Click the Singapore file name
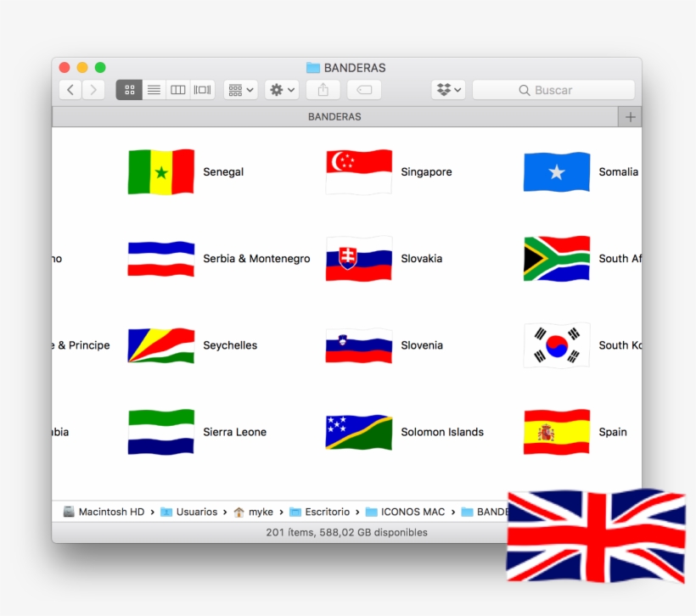Screen dimensions: 696x616 [426, 172]
